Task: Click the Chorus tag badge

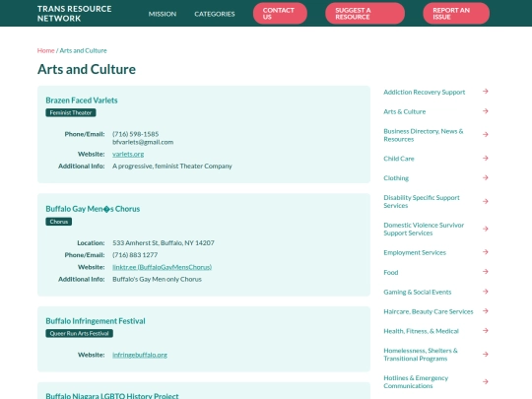Action: pos(59,222)
